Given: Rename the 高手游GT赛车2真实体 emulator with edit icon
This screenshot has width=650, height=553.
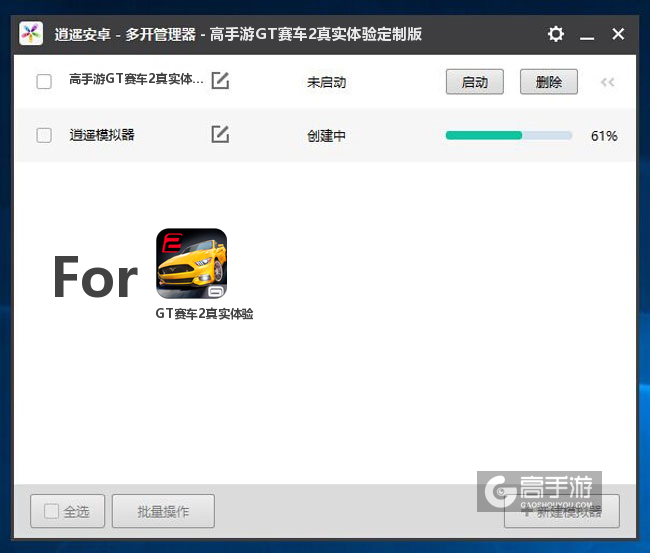Looking at the screenshot, I should [x=220, y=80].
